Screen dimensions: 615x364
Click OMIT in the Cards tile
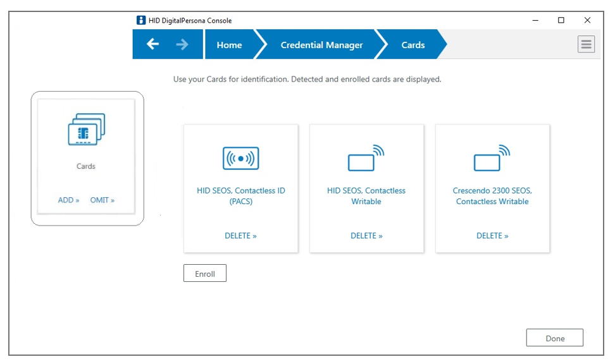[102, 200]
